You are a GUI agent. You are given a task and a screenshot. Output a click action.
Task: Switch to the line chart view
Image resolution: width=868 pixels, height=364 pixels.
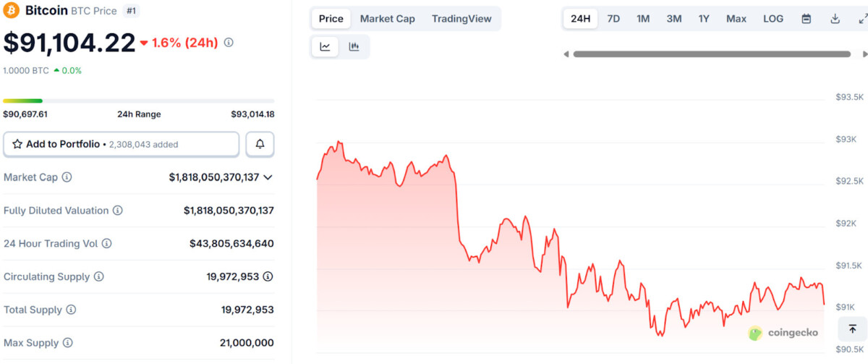[x=325, y=47]
